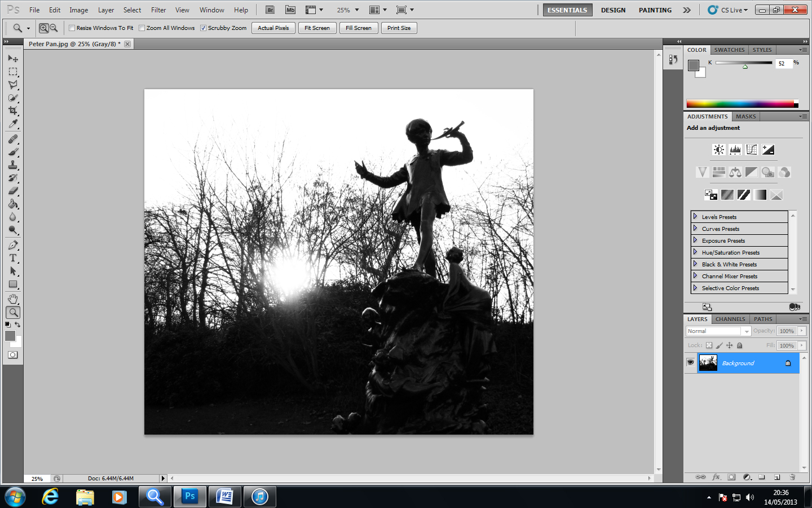812x508 pixels.
Task: Toggle lock transparent pixels
Action: tap(709, 345)
